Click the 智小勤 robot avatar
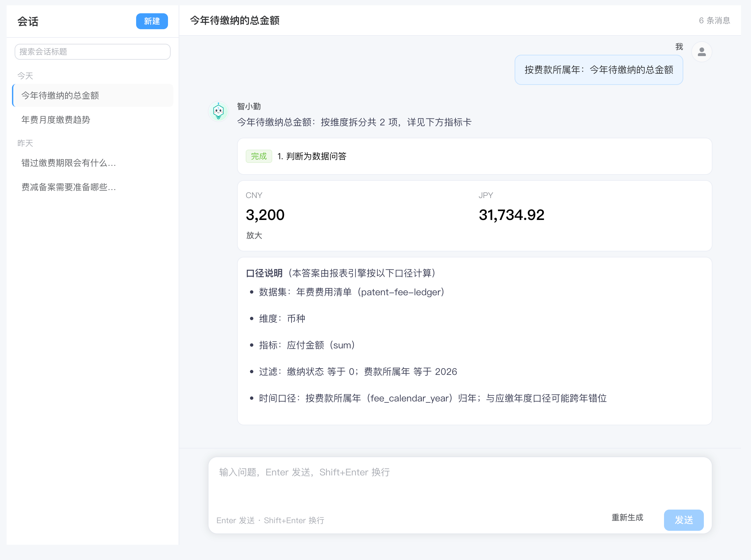751x560 pixels. click(218, 111)
